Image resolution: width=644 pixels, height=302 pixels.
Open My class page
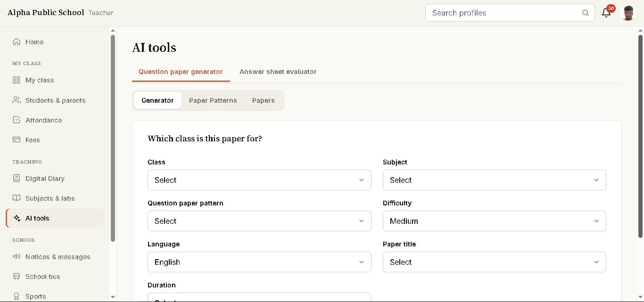pyautogui.click(x=55, y=80)
